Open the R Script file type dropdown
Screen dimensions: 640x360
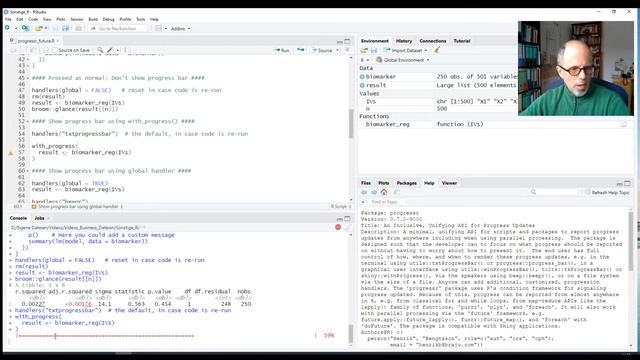340,207
